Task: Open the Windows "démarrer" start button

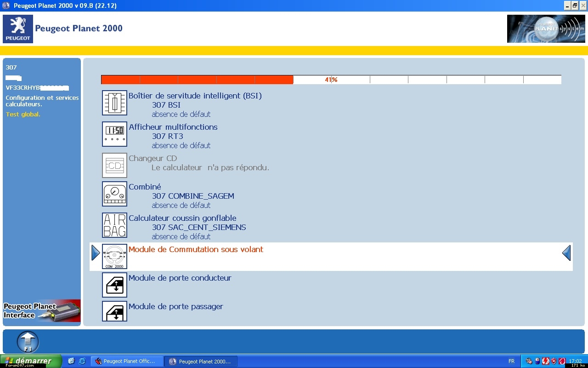Action: [x=31, y=361]
